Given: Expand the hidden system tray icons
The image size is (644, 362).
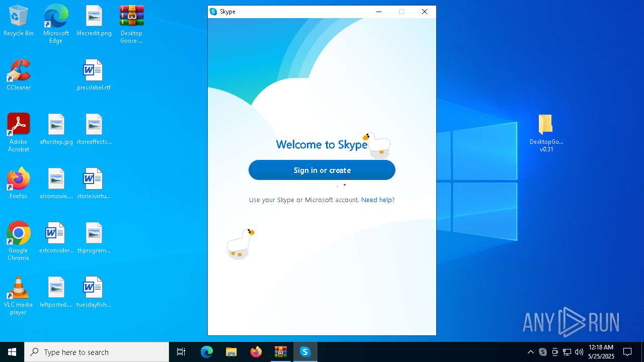Looking at the screenshot, I should pos(531,352).
